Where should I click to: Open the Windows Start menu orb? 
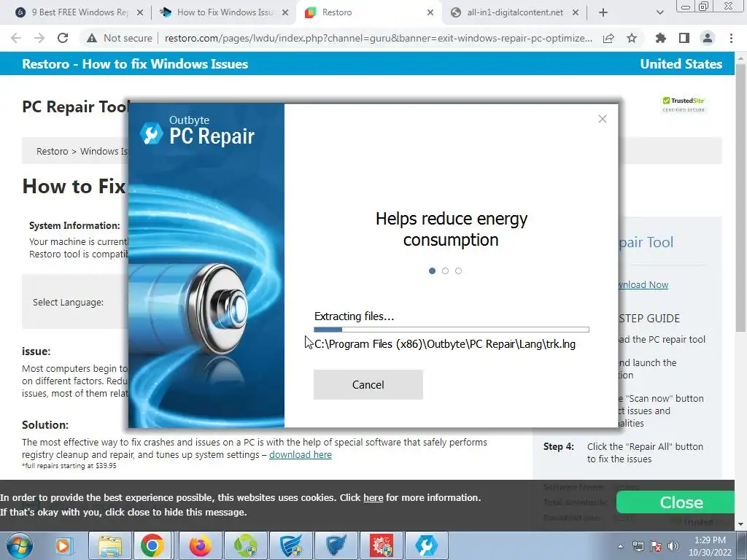click(x=19, y=545)
